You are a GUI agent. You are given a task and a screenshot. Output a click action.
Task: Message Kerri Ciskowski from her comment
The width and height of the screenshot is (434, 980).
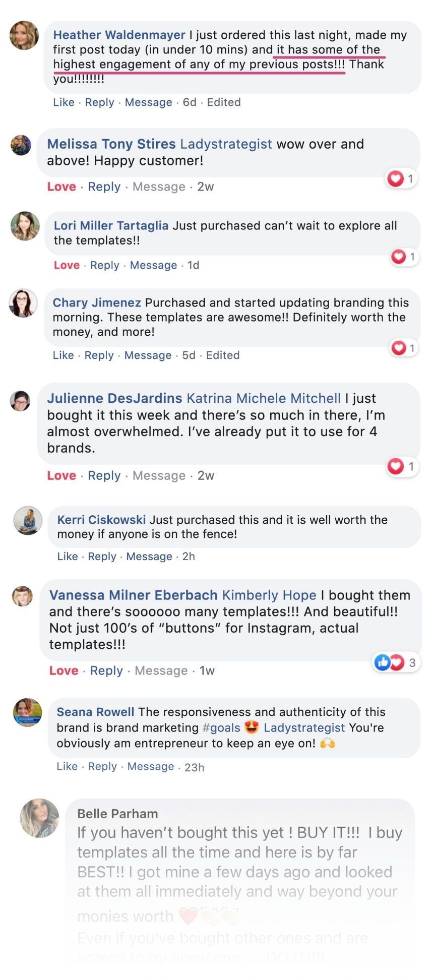click(149, 557)
